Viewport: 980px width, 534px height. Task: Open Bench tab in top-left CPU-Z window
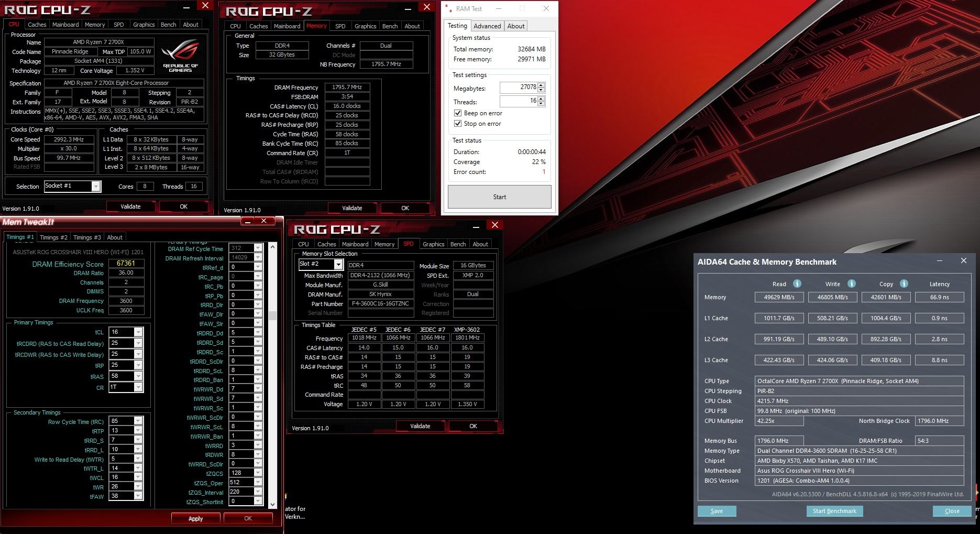168,25
